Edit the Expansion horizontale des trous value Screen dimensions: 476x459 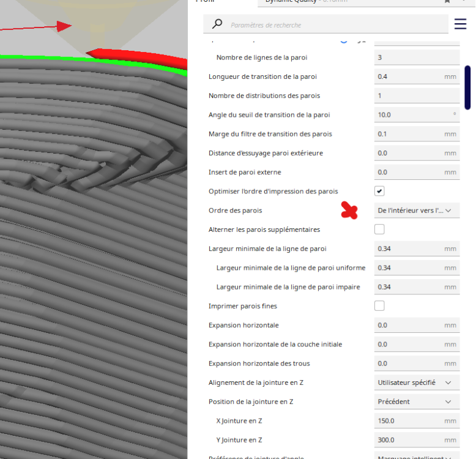[x=417, y=364]
